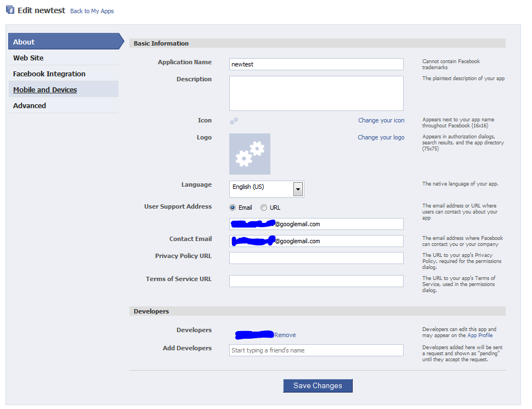
Task: Select the URL radio button
Action: [x=264, y=207]
